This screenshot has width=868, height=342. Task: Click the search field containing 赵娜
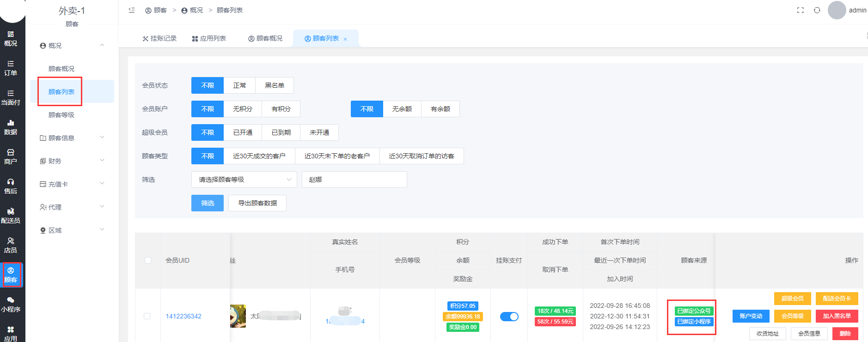tap(354, 180)
